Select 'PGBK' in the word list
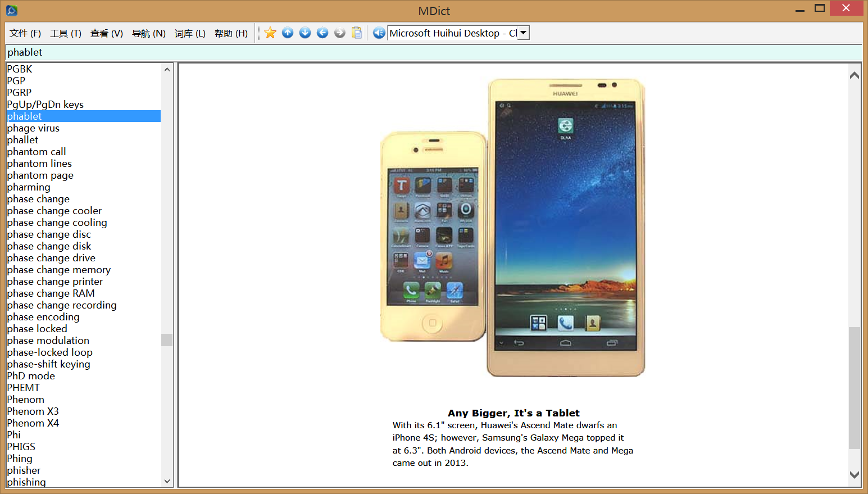Image resolution: width=868 pixels, height=494 pixels. tap(20, 69)
